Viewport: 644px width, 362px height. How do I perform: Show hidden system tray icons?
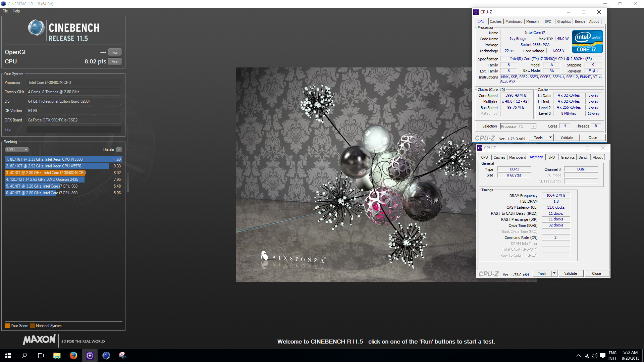(x=578, y=356)
